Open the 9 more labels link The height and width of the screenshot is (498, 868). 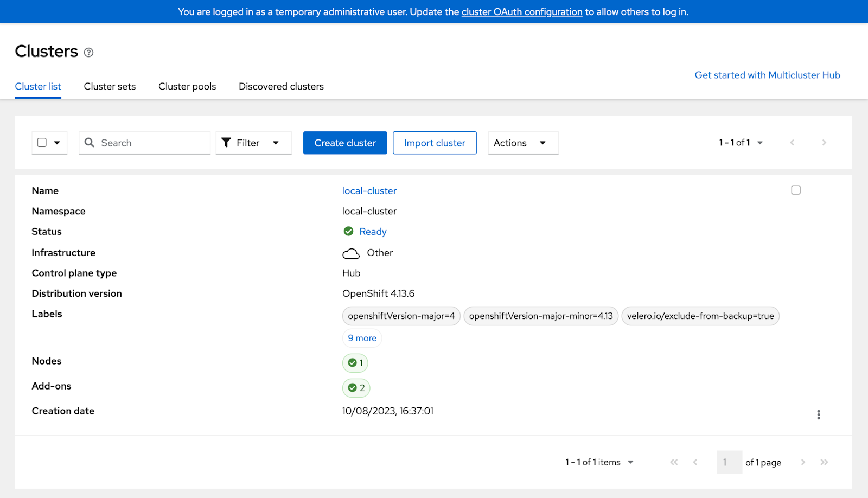click(x=361, y=337)
